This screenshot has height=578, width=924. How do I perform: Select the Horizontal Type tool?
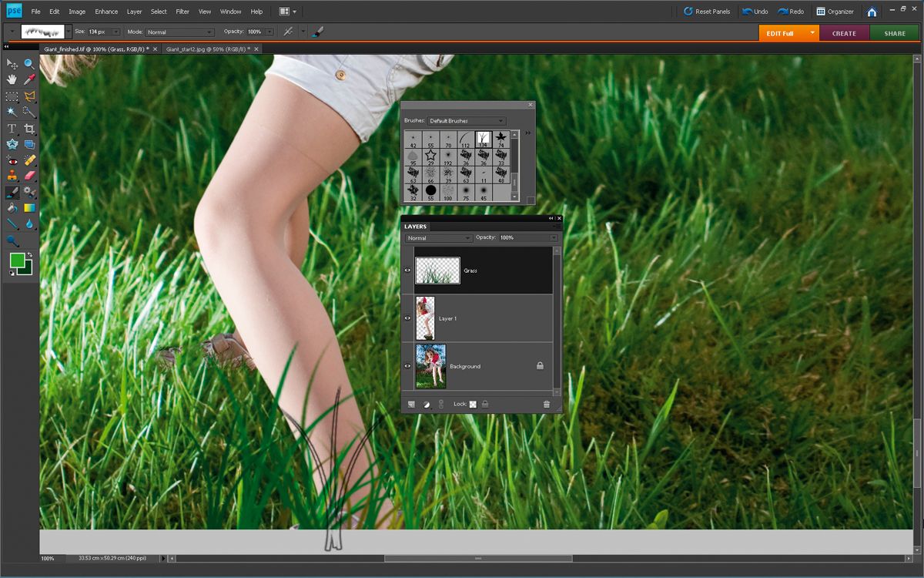point(11,129)
